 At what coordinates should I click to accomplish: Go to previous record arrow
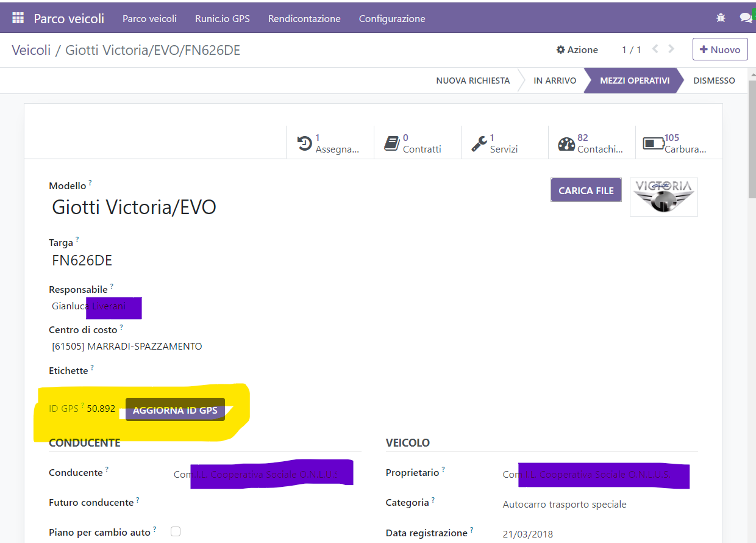(655, 49)
